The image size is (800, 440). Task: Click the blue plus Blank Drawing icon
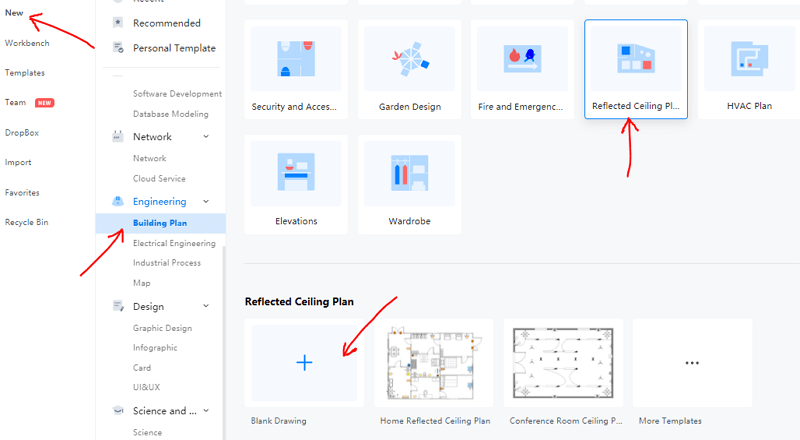tap(304, 362)
